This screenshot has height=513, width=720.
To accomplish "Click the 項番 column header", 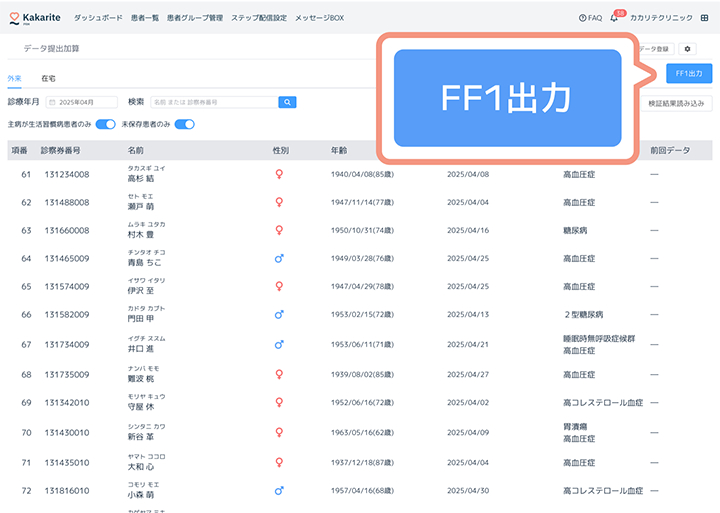I will (19, 150).
